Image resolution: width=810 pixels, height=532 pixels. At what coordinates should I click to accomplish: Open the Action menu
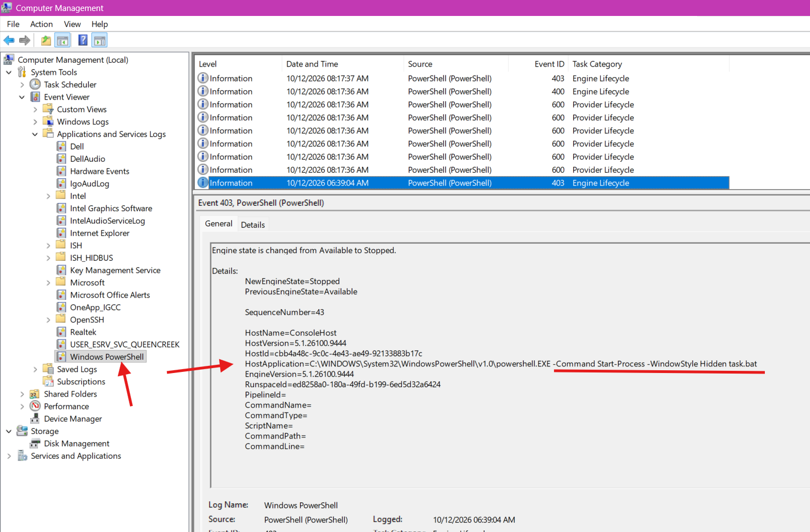click(x=41, y=24)
